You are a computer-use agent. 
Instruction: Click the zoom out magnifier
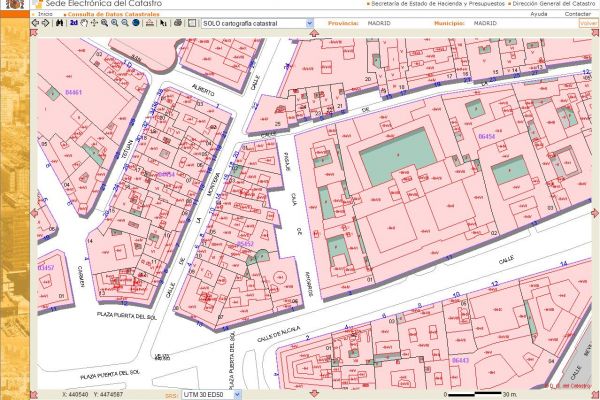click(125, 23)
